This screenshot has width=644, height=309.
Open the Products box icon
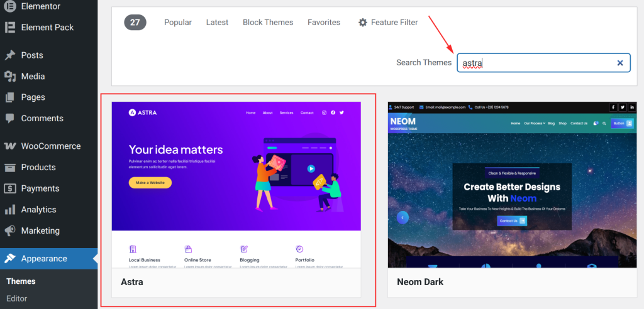click(10, 167)
